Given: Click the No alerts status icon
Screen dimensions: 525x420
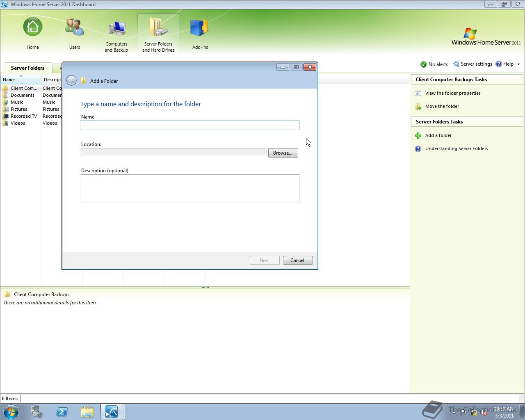Looking at the screenshot, I should 424,64.
